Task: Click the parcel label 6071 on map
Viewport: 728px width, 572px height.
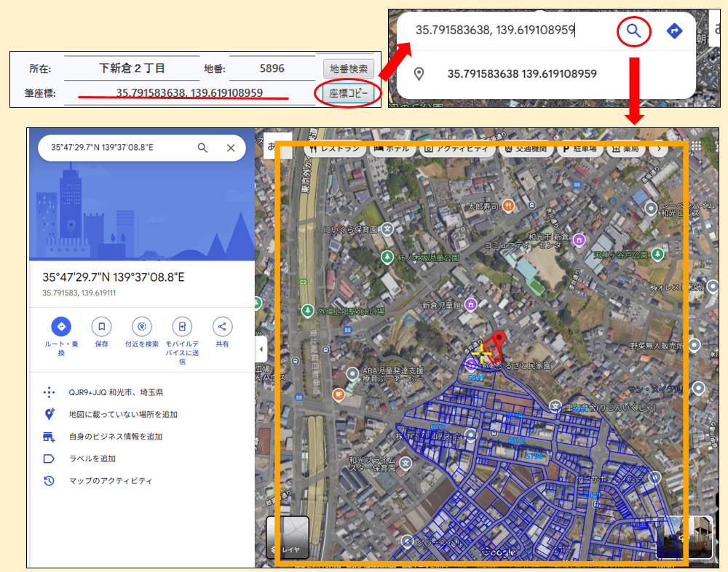Action: tap(438, 426)
